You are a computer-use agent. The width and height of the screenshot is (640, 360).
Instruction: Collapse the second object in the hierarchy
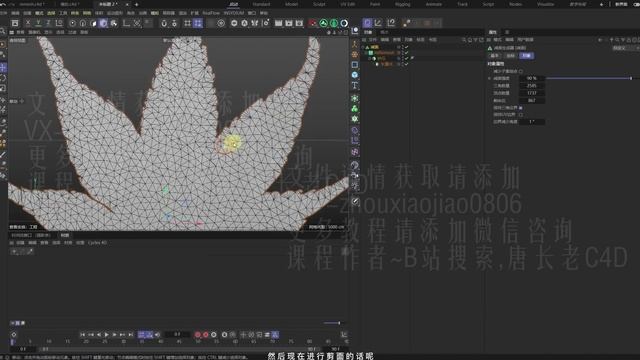point(366,53)
